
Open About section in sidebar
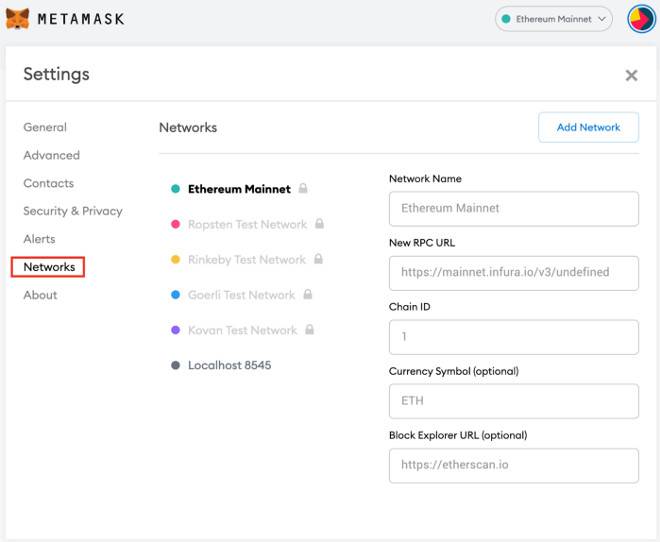point(40,295)
